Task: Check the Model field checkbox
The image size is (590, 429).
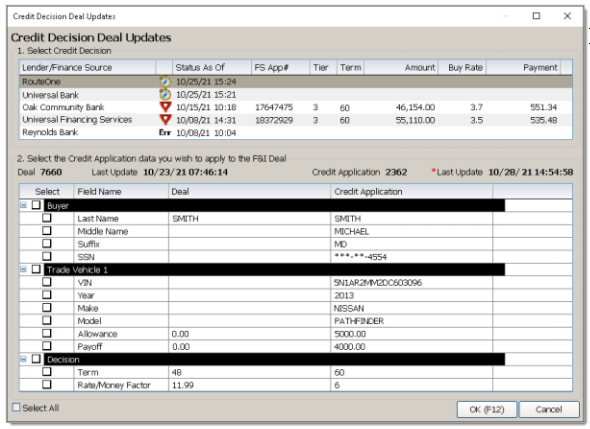Action: point(47,320)
